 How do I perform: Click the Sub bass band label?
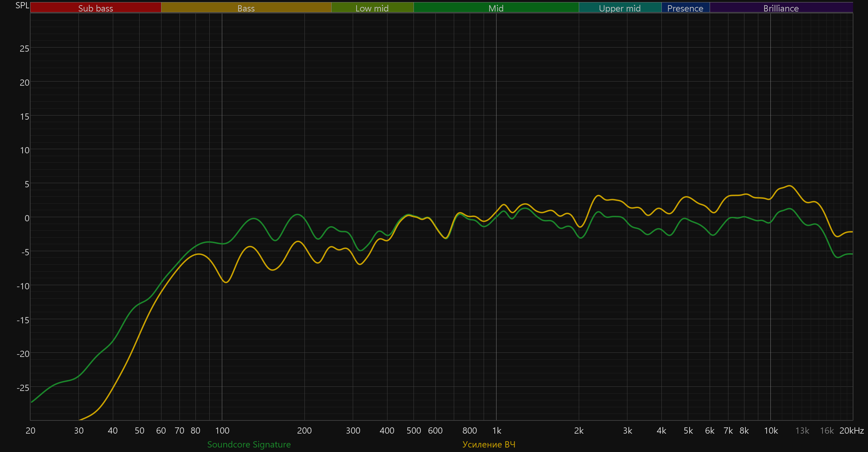pyautogui.click(x=95, y=8)
